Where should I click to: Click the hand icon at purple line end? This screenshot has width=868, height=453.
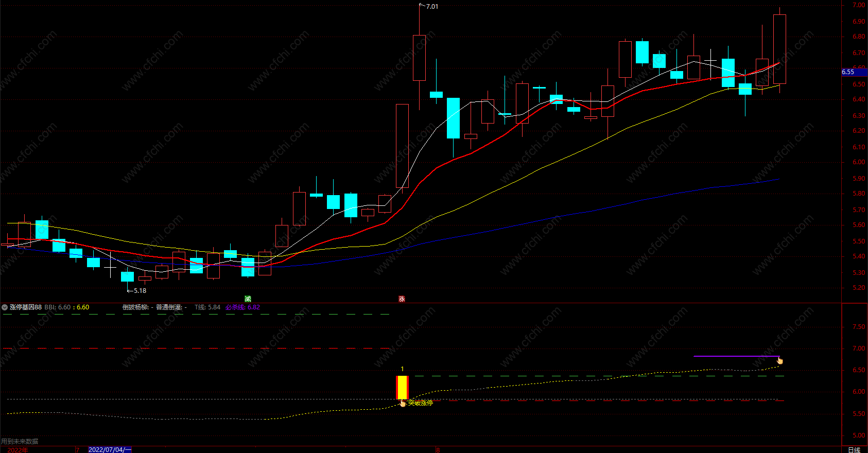pos(780,360)
